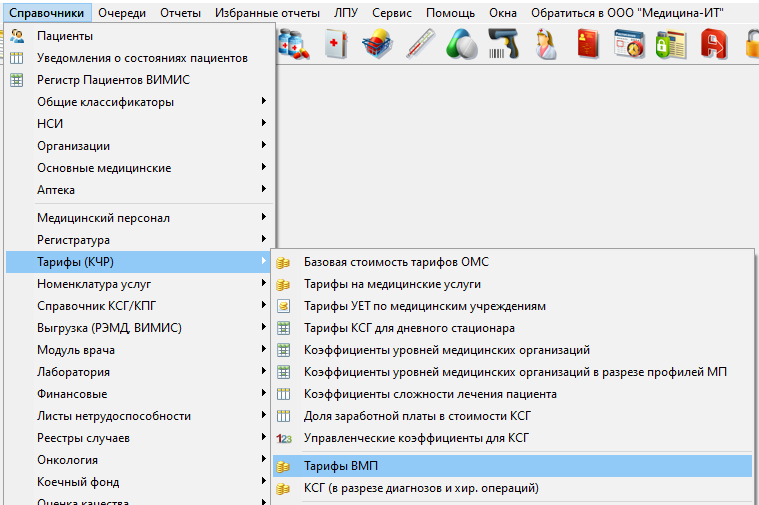Expand the Лаборатория submenu

[x=73, y=372]
